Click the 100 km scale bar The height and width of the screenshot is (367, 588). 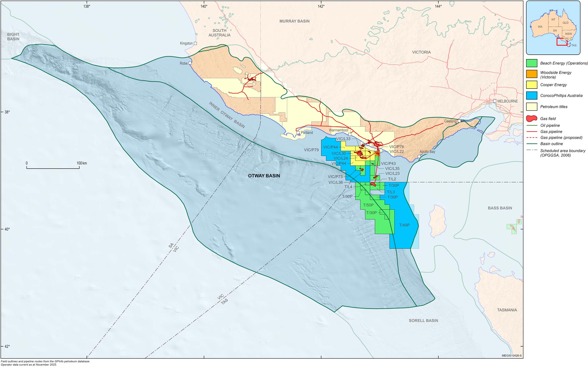click(x=53, y=168)
